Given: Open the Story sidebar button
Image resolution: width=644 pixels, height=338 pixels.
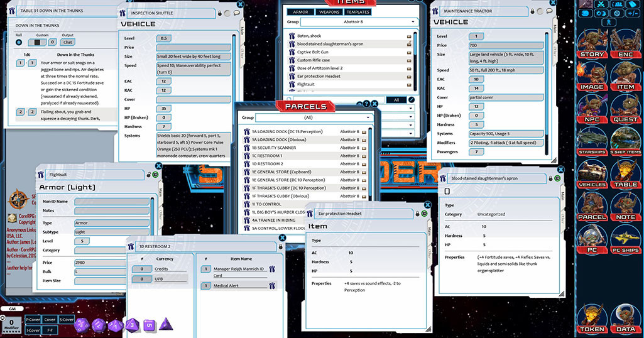Looking at the screenshot, I should pyautogui.click(x=592, y=43).
